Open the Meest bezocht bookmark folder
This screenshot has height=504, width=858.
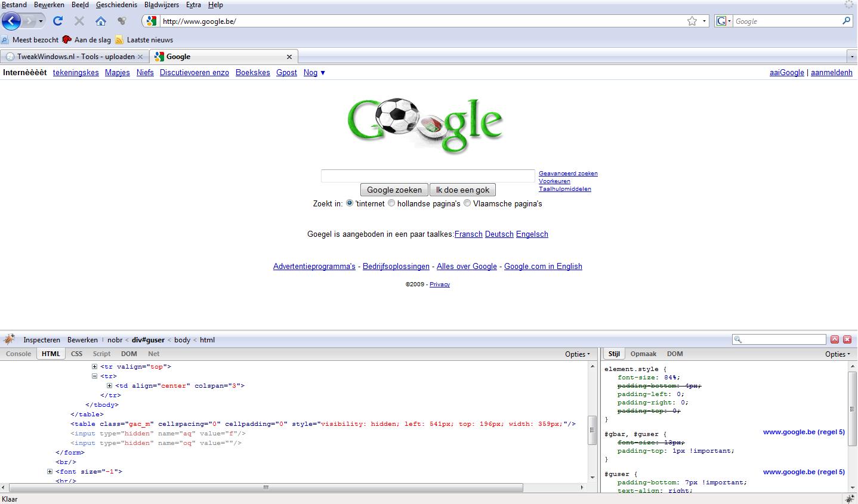point(30,40)
